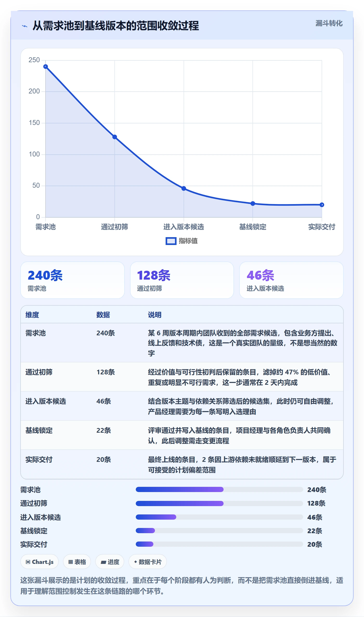
Task: Click the 需求池 data point on the chart
Action: 45,67
